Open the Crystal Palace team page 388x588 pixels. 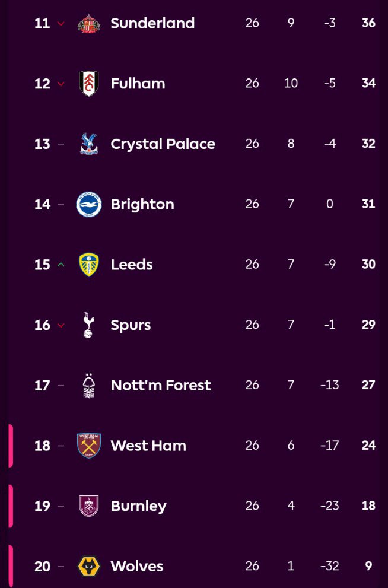coord(163,144)
